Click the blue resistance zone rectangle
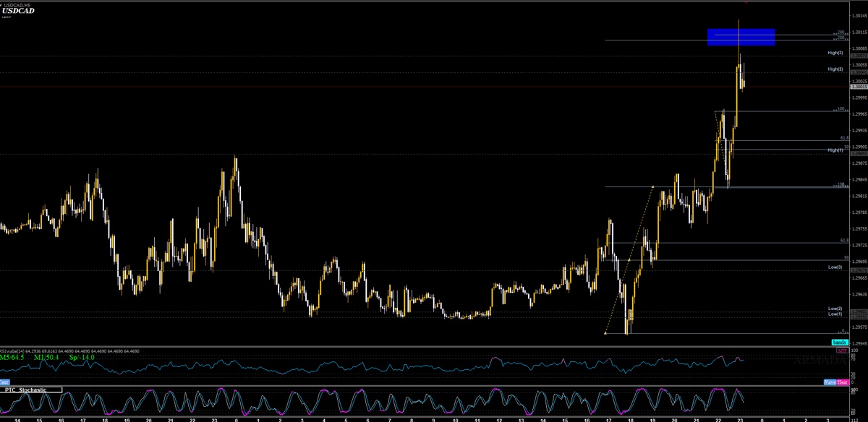The height and width of the screenshot is (422, 868). (x=741, y=35)
